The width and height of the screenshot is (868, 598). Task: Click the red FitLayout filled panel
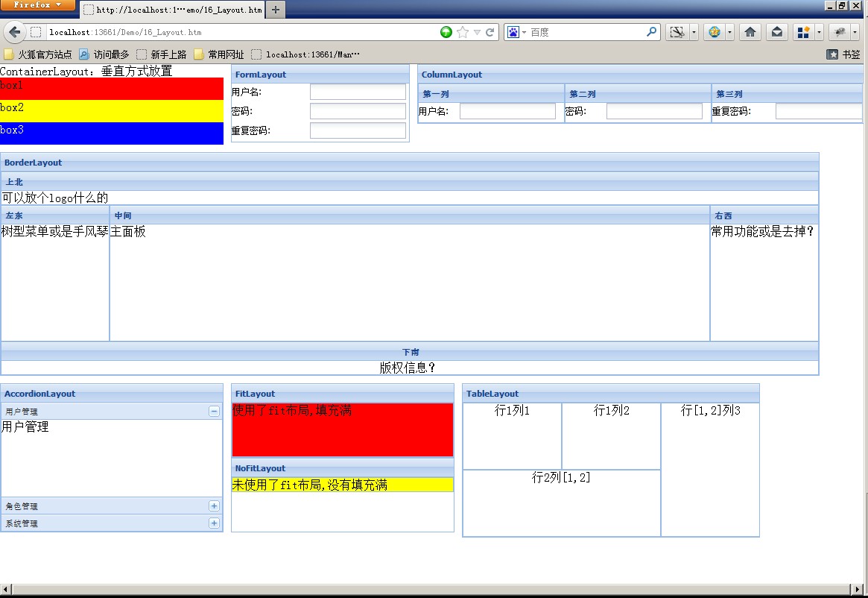point(343,430)
